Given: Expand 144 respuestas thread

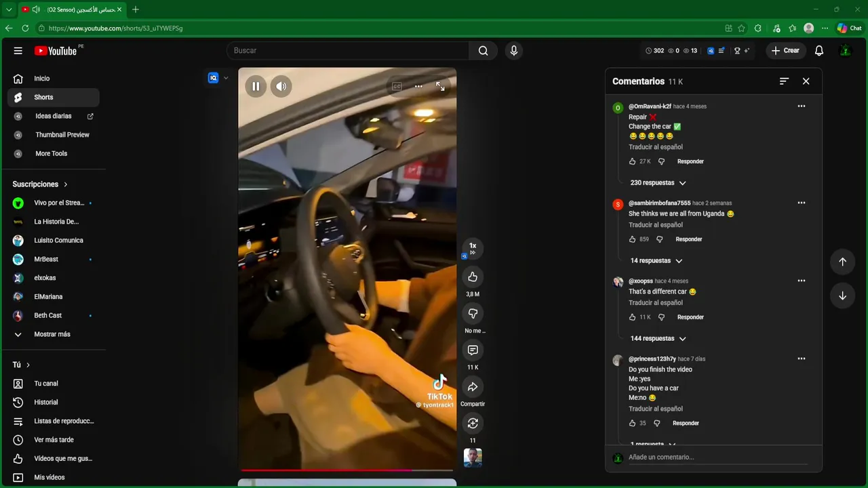Looking at the screenshot, I should [x=658, y=339].
